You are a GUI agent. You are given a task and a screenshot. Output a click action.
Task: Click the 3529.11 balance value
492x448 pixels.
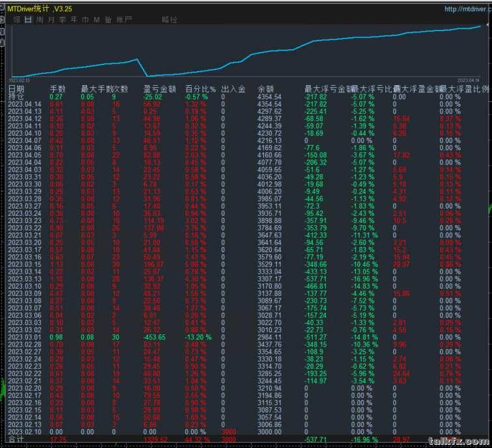(x=270, y=265)
